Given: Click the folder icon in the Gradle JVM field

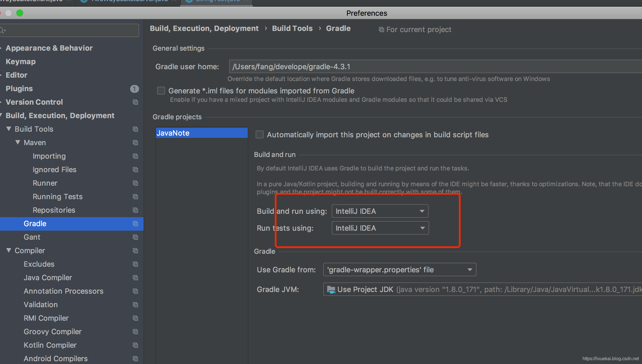Looking at the screenshot, I should point(331,289).
